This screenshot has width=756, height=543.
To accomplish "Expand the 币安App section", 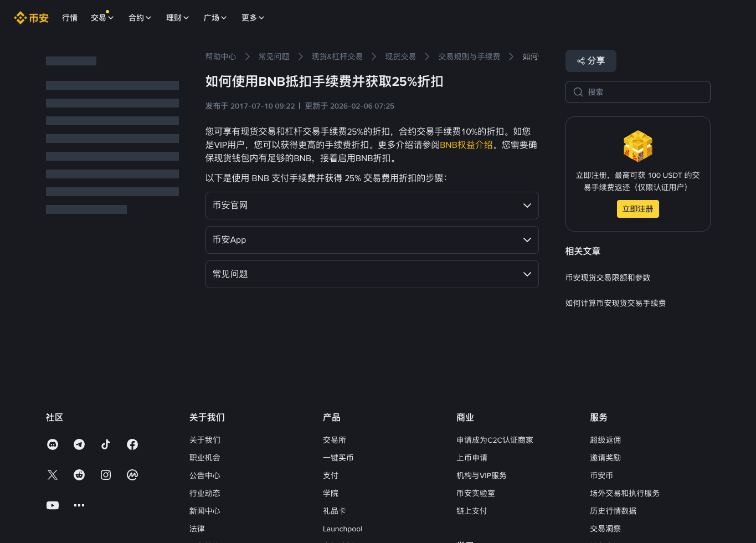I will coord(372,240).
